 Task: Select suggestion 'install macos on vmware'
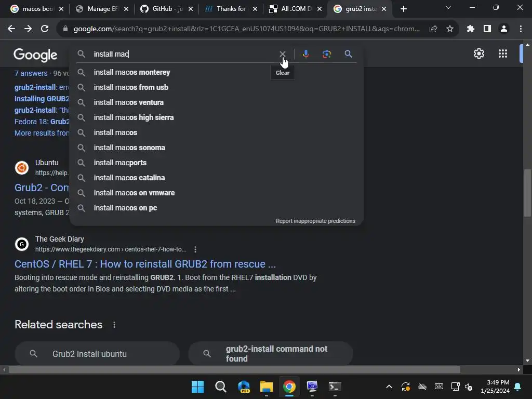217,193
